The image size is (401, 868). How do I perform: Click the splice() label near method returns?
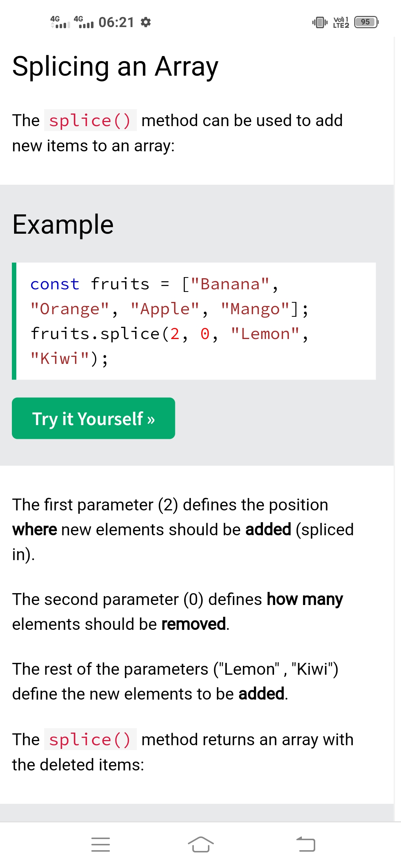[90, 740]
